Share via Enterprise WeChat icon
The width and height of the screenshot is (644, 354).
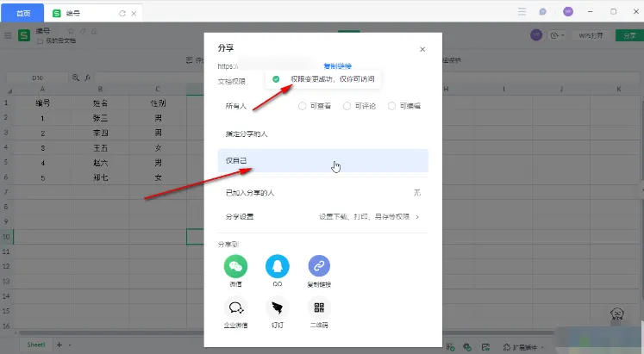(x=235, y=307)
